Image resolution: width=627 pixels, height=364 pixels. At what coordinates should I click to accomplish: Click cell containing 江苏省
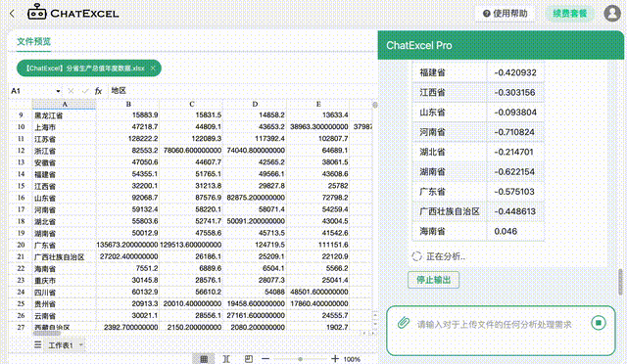[x=64, y=139]
